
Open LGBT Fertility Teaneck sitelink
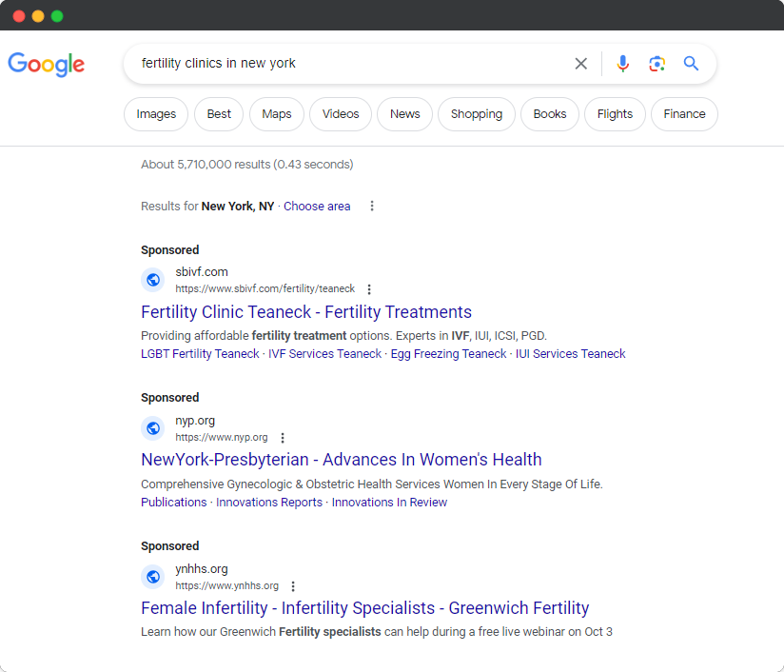point(200,354)
